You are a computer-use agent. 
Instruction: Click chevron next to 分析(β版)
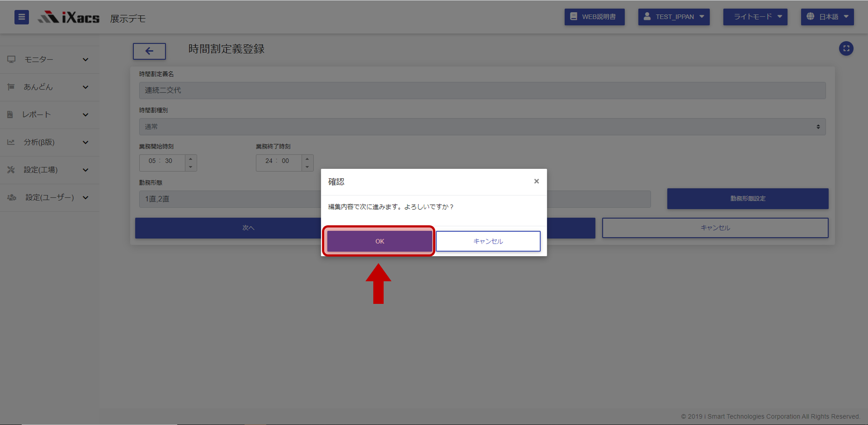coord(85,142)
